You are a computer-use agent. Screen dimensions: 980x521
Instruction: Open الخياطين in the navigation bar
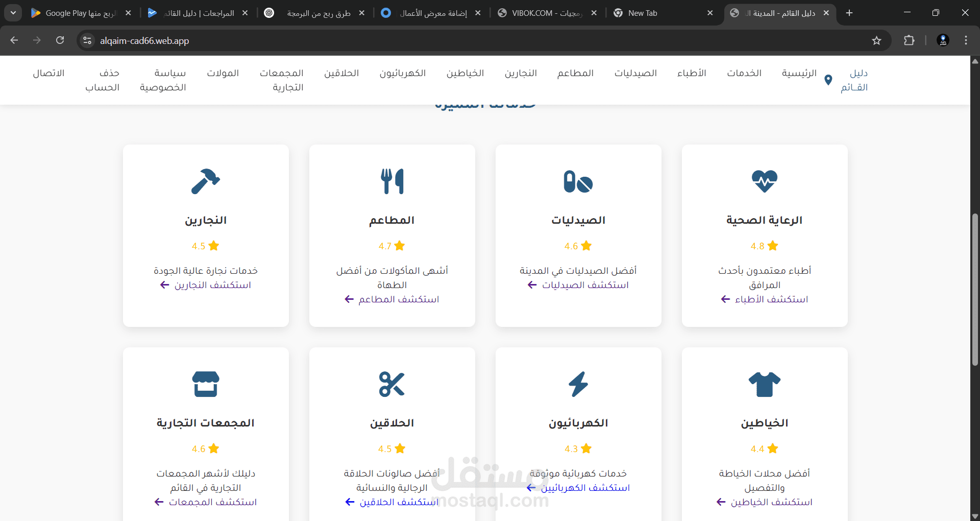[x=465, y=73]
